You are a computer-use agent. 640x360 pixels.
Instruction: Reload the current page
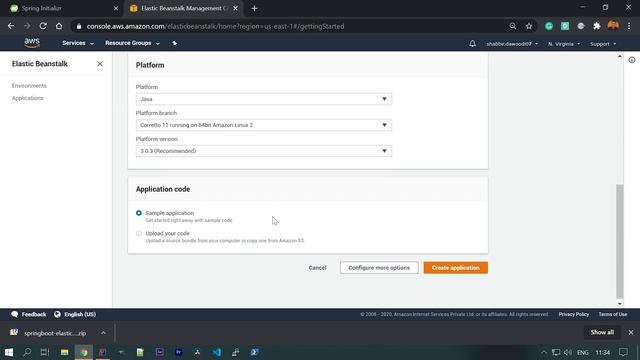[43, 26]
